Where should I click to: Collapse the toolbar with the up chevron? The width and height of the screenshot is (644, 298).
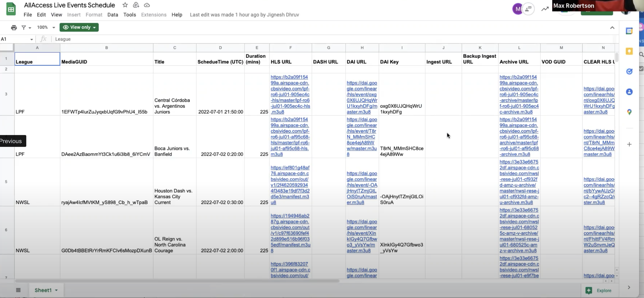(x=612, y=28)
